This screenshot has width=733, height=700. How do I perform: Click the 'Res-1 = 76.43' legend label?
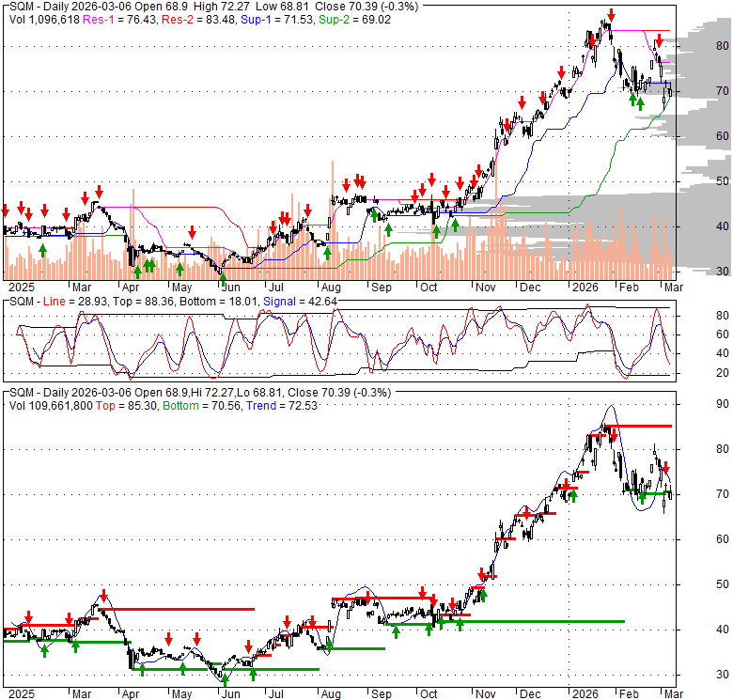click(120, 20)
